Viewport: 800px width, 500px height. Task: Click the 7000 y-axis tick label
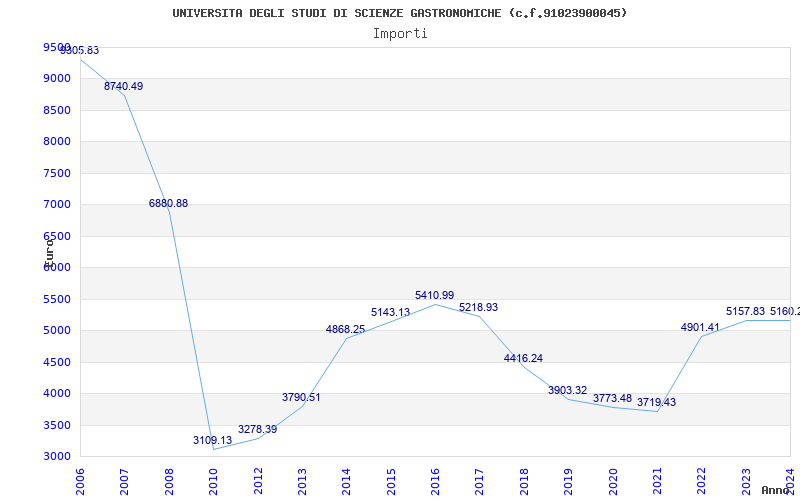tap(57, 205)
